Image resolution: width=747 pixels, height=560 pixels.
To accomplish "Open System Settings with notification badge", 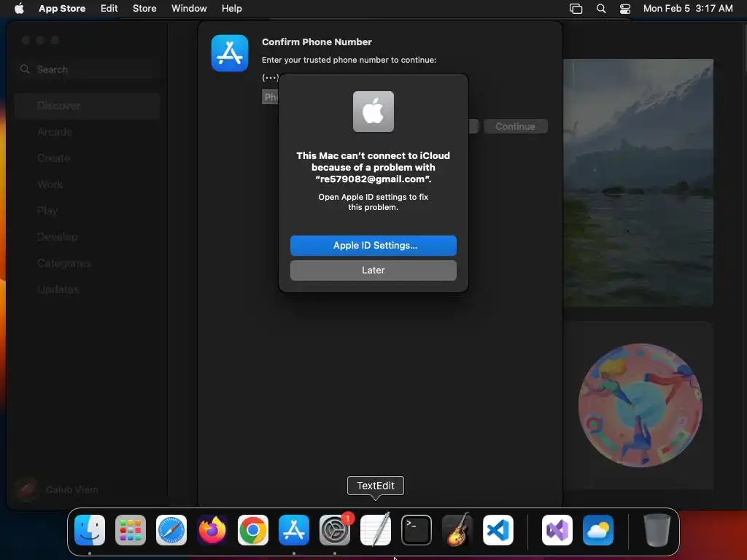I will 335,530.
